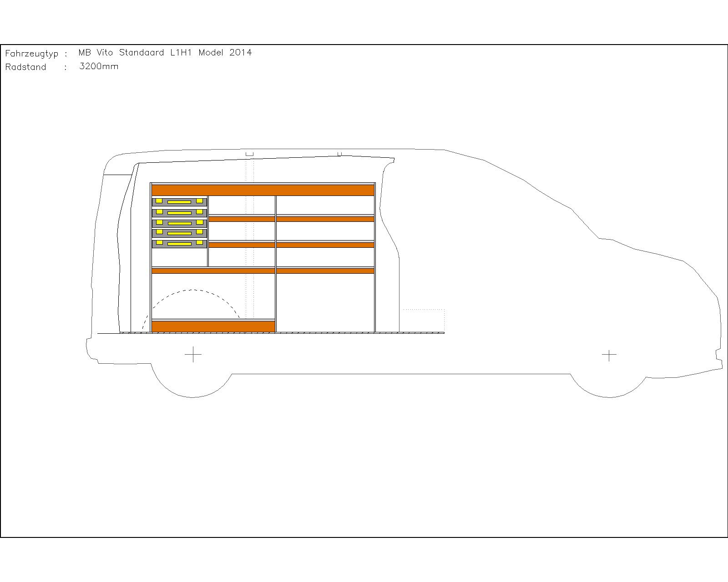The image size is (728, 582).
Task: Select the orange bottom panel above the wheel arch
Action: tap(213, 326)
